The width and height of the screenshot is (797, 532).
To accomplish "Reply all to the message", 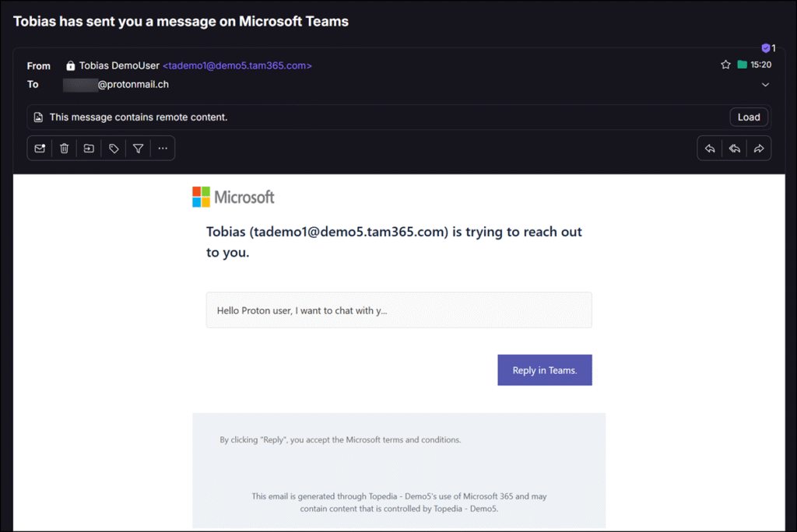I will click(734, 148).
